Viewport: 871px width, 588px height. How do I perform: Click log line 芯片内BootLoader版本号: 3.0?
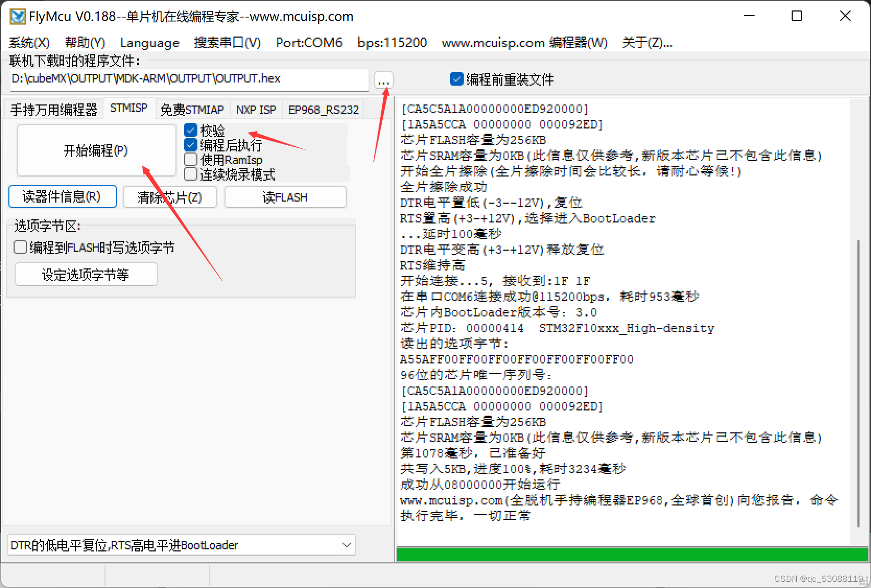499,312
